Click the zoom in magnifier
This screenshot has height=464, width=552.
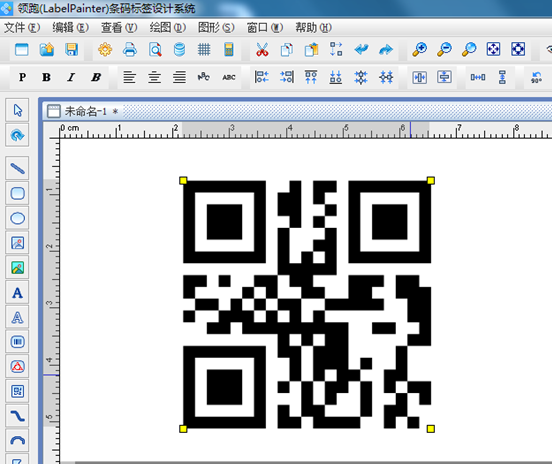(420, 49)
